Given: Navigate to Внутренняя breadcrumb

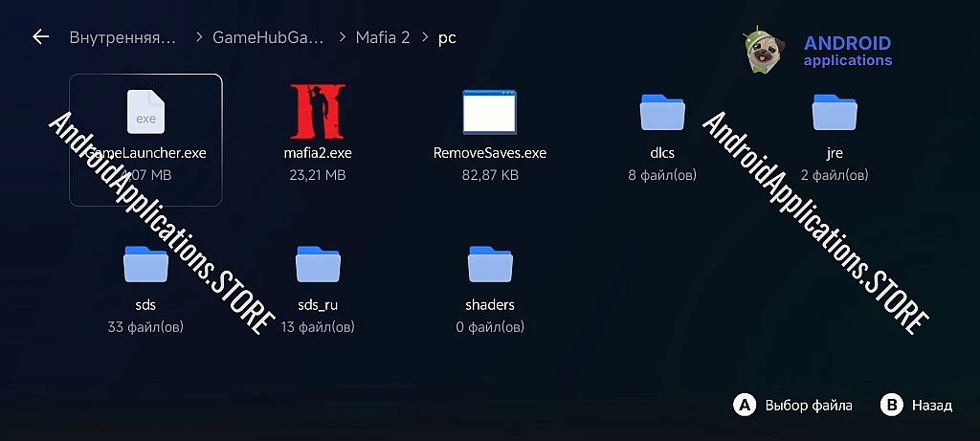Looking at the screenshot, I should tap(123, 38).
